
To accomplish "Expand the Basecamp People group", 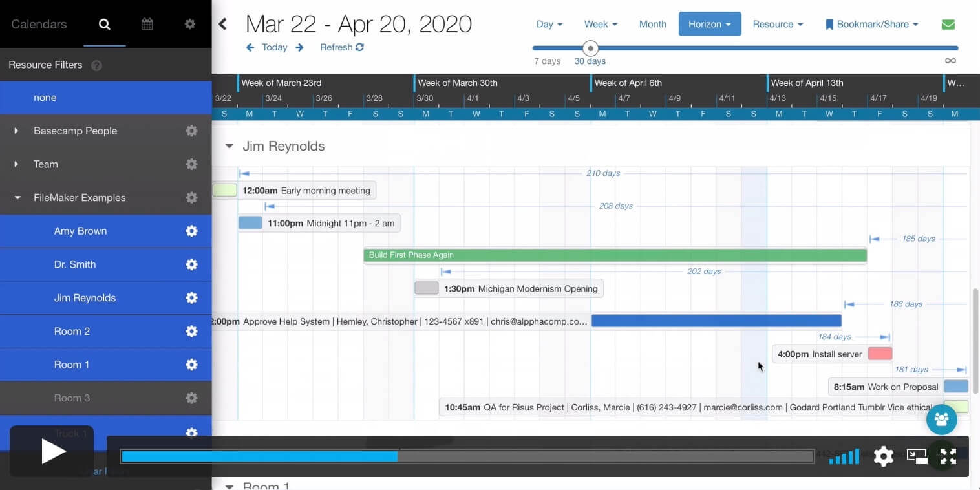I will 16,131.
